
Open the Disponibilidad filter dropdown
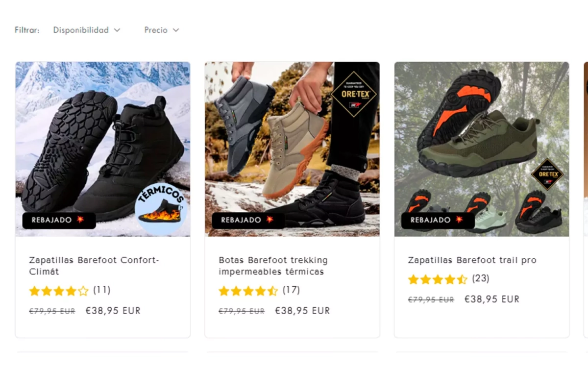pyautogui.click(x=86, y=30)
